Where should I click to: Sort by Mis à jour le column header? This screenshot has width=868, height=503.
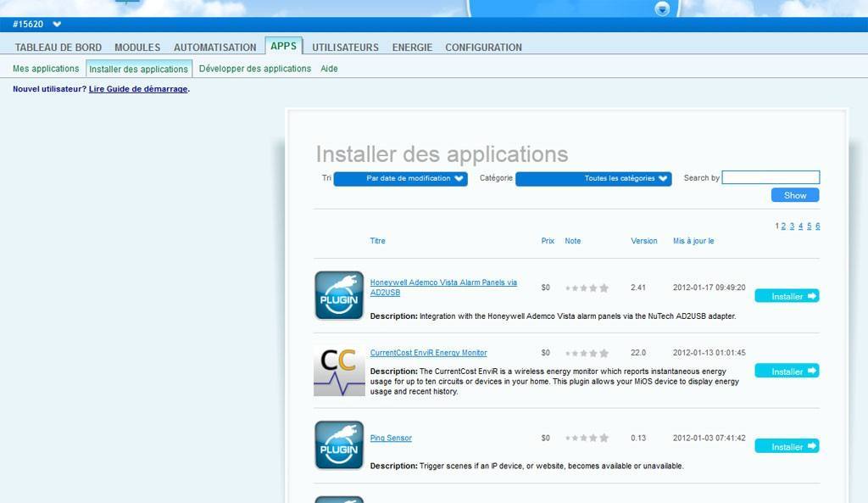pos(693,241)
